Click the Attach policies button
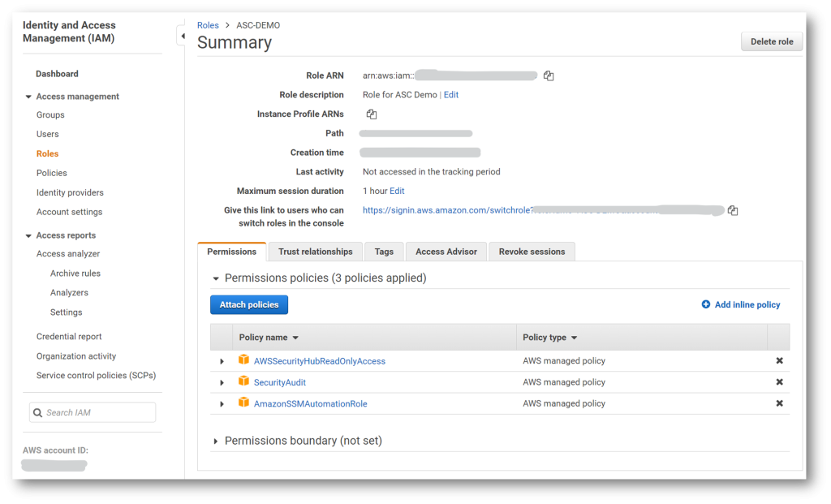Image resolution: width=831 pixels, height=504 pixels. [249, 304]
